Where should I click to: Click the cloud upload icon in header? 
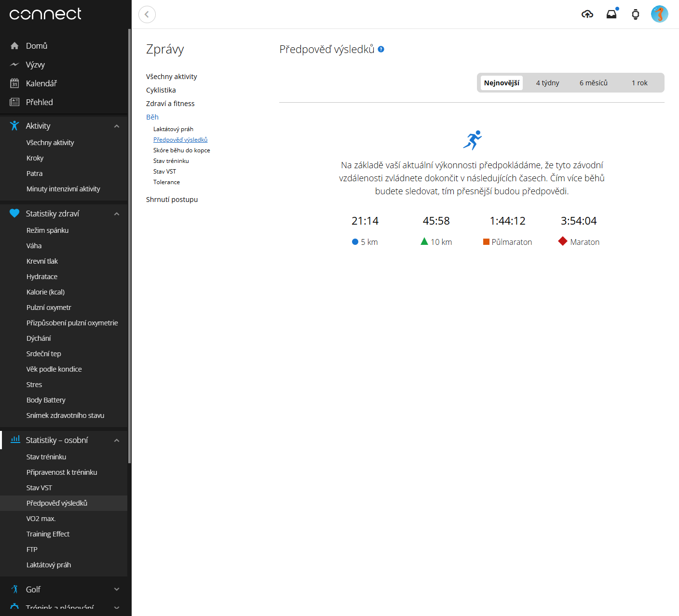click(x=587, y=14)
